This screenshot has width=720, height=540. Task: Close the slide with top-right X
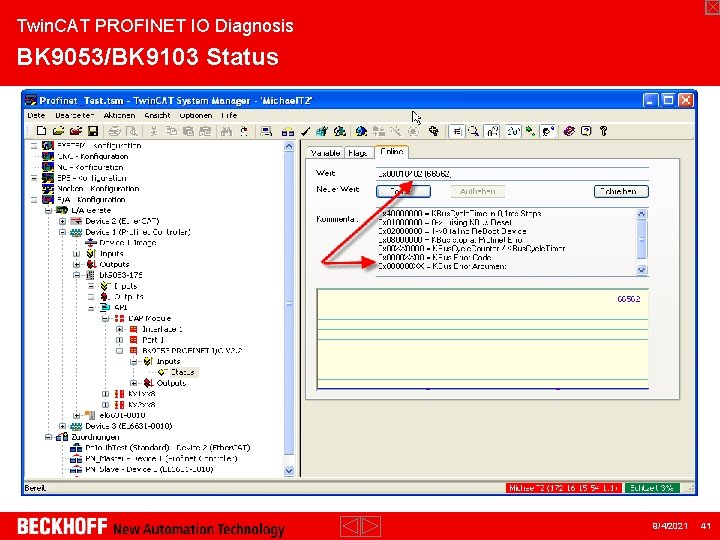712,7
